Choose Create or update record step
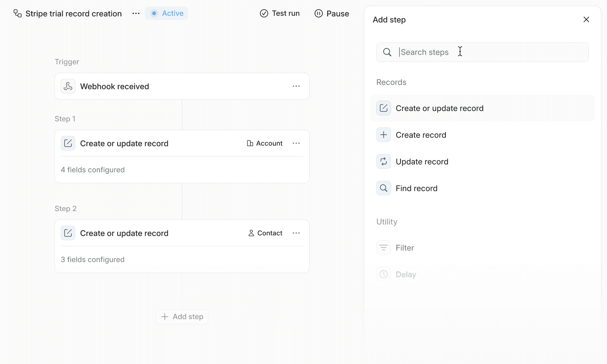 point(439,108)
